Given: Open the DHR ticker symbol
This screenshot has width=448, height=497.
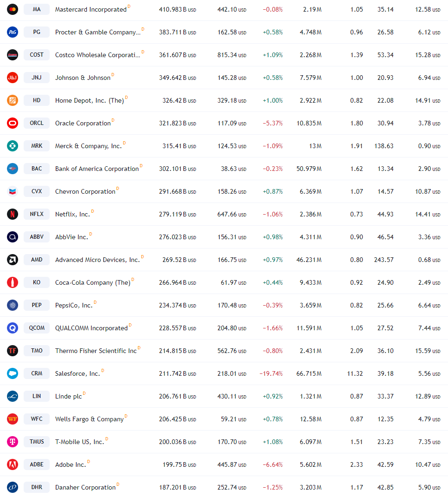Looking at the screenshot, I should coord(37,488).
